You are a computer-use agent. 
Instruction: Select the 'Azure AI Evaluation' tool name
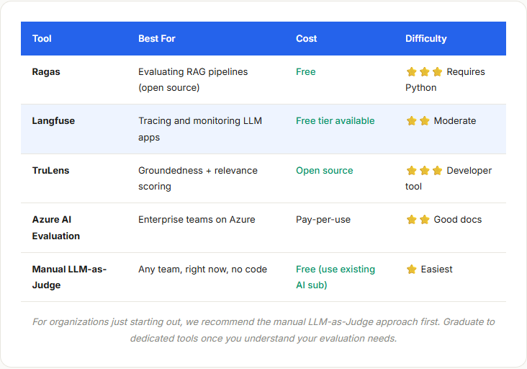tap(56, 228)
